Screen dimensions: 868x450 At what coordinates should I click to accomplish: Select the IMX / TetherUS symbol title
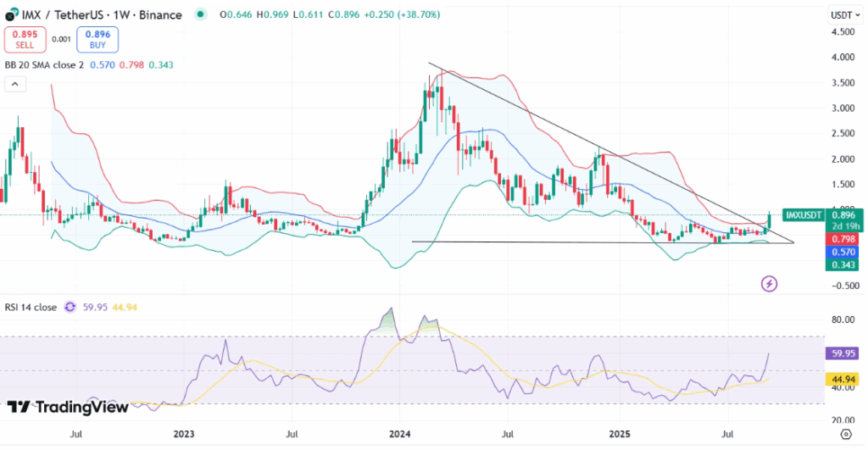pos(102,15)
